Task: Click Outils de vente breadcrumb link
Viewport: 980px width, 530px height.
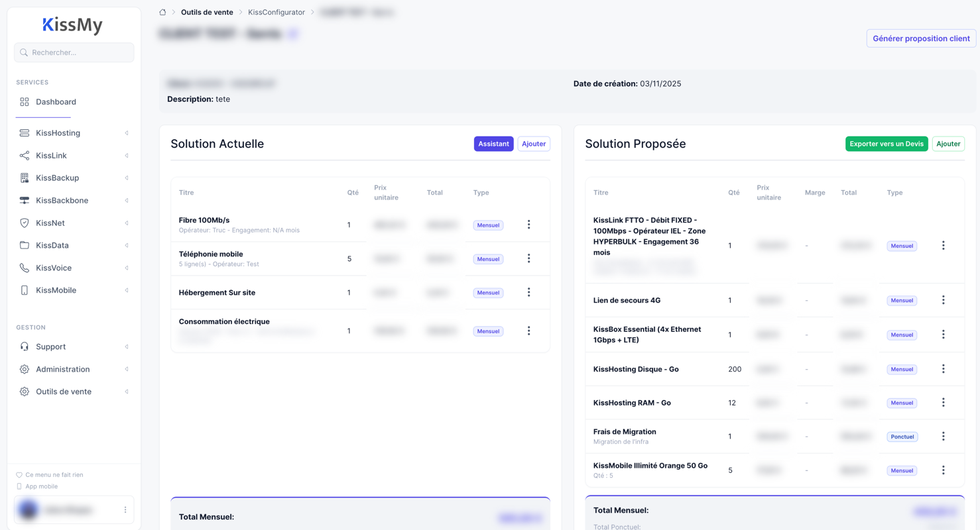Action: click(207, 12)
